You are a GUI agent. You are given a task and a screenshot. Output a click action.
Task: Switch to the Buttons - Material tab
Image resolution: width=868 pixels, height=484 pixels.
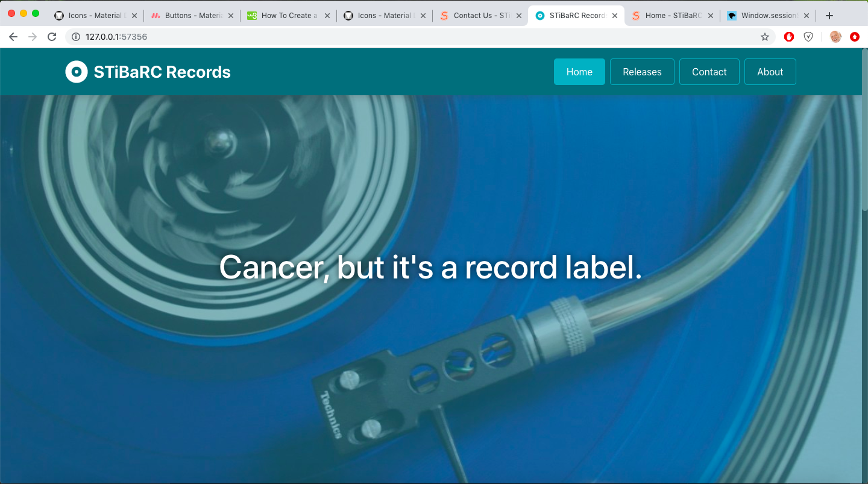193,16
